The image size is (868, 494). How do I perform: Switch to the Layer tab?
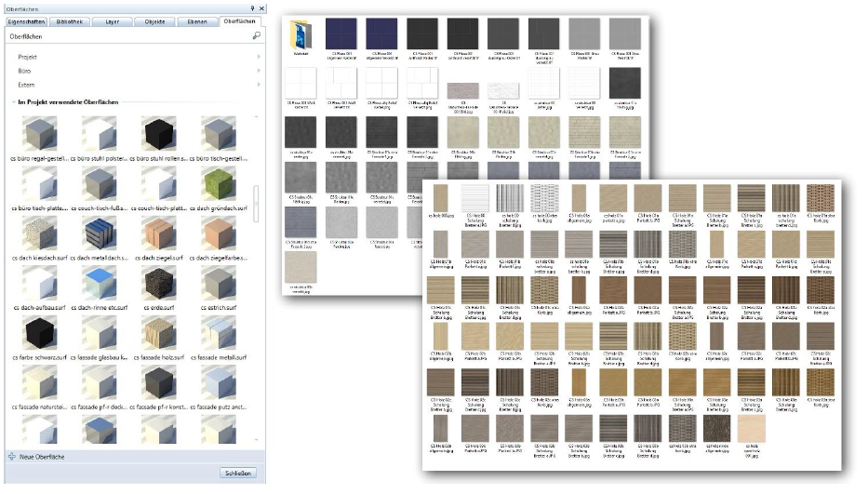(x=113, y=20)
